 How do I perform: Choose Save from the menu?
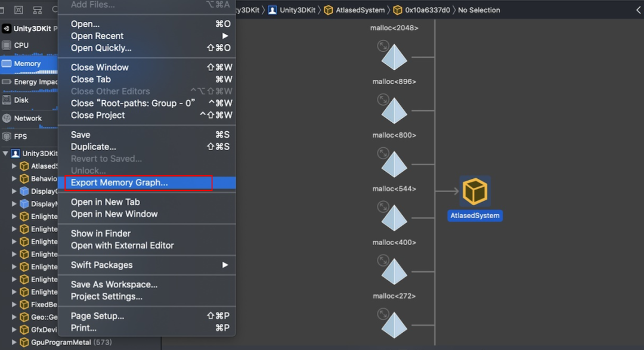tap(147, 134)
